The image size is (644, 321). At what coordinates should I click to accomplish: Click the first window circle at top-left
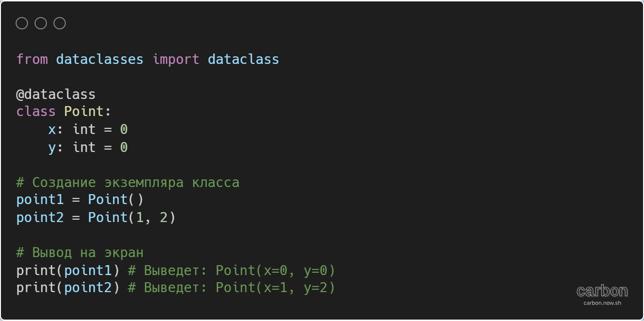point(22,23)
